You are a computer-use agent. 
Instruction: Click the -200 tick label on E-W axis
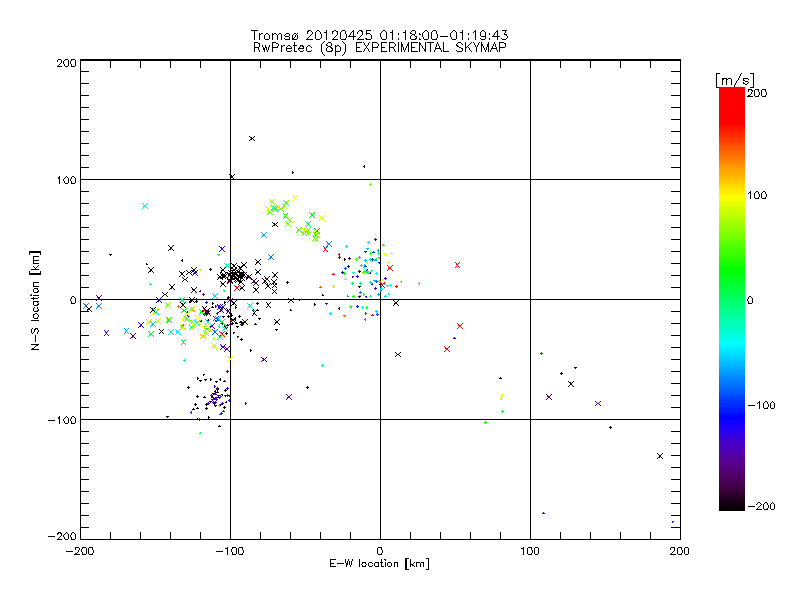coord(80,551)
